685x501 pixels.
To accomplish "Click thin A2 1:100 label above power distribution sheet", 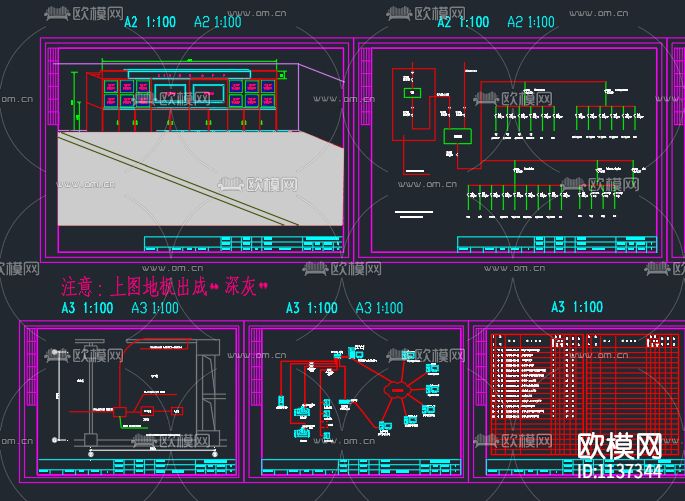I will [531, 22].
